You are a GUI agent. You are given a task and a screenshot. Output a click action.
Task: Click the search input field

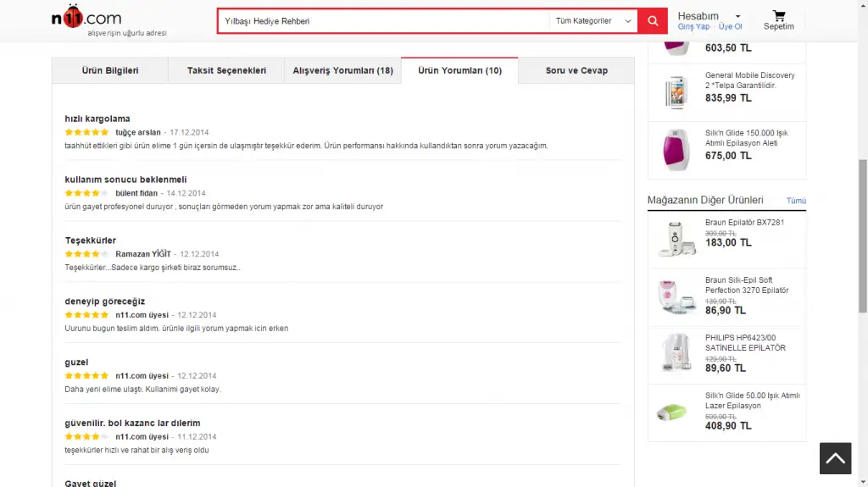click(381, 21)
